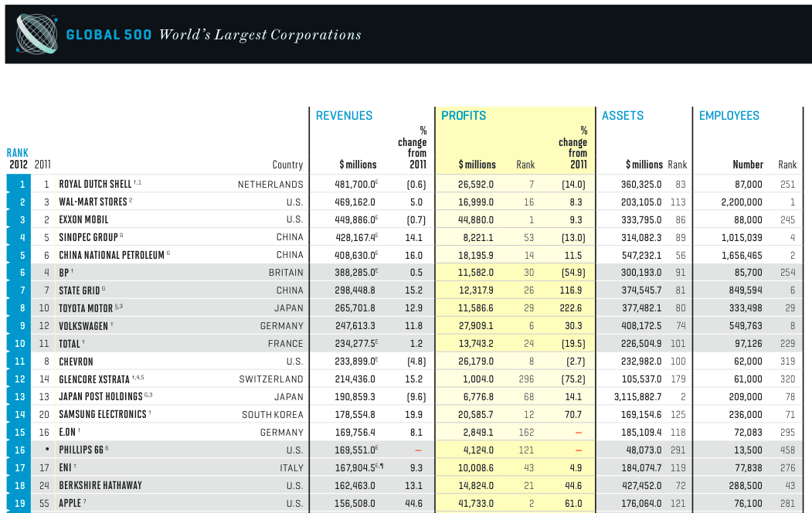Viewport: 812px width, 513px height.
Task: Select company name STATE GRID
Action: point(80,291)
